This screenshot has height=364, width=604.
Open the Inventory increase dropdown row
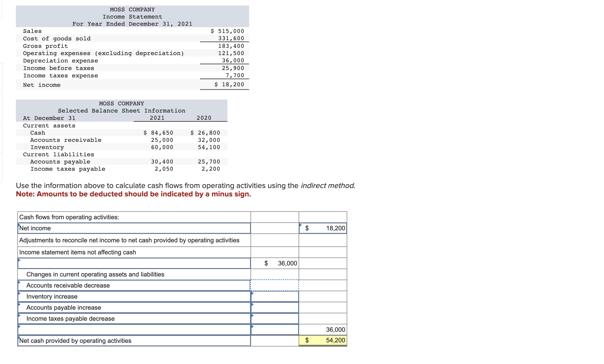134,296
